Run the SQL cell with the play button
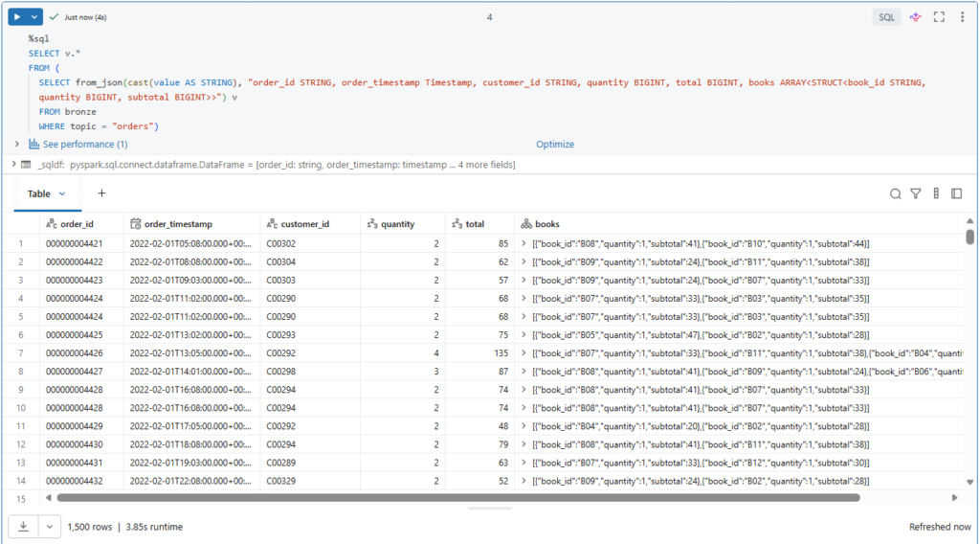980x544 pixels. [x=18, y=17]
